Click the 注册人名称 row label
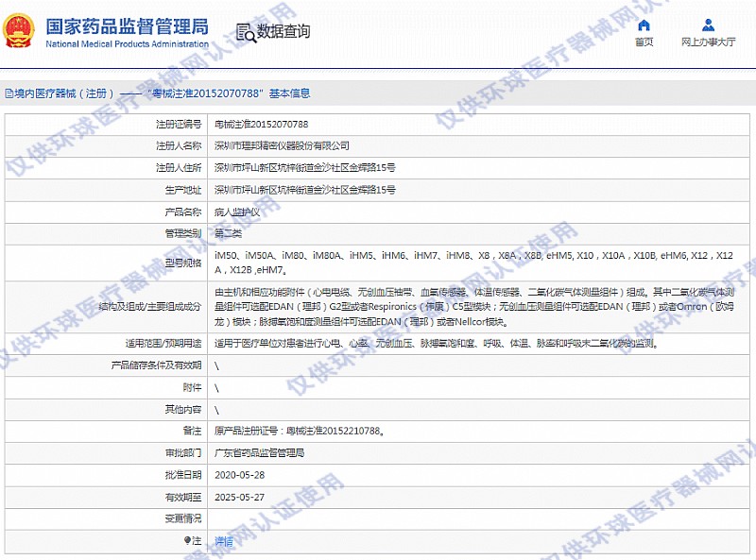This screenshot has width=756, height=560. (x=179, y=145)
